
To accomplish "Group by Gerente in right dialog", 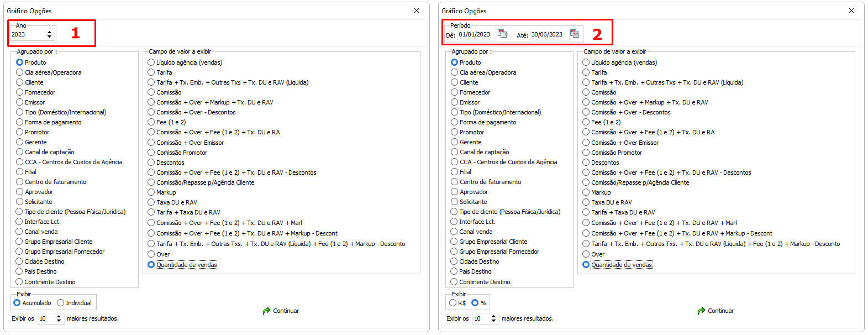I will pos(466,142).
